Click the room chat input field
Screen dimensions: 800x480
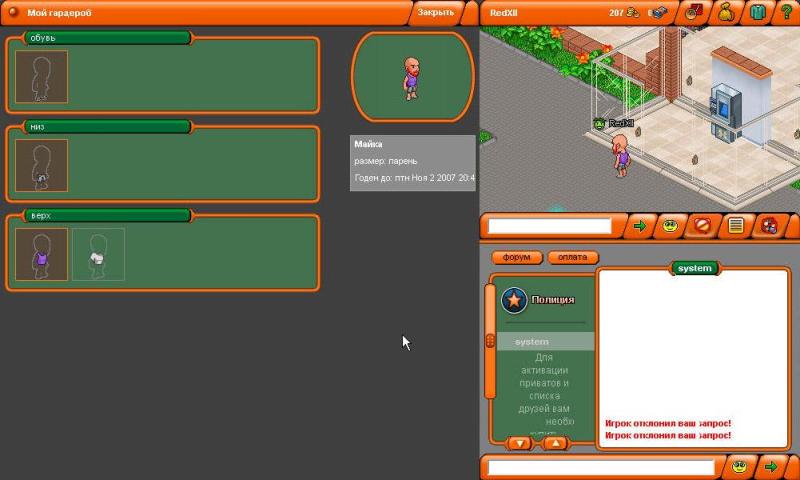pyautogui.click(x=549, y=226)
